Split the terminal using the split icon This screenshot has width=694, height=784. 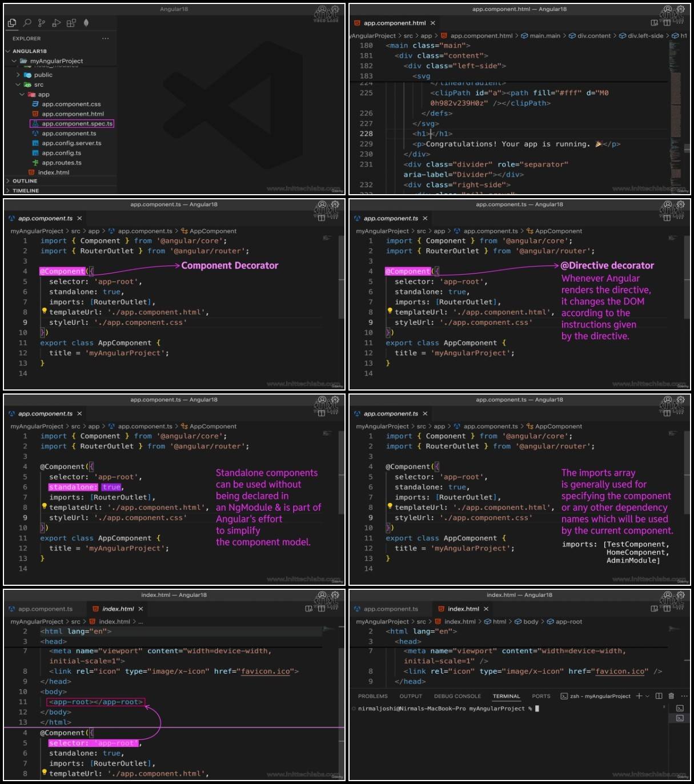coord(659,696)
